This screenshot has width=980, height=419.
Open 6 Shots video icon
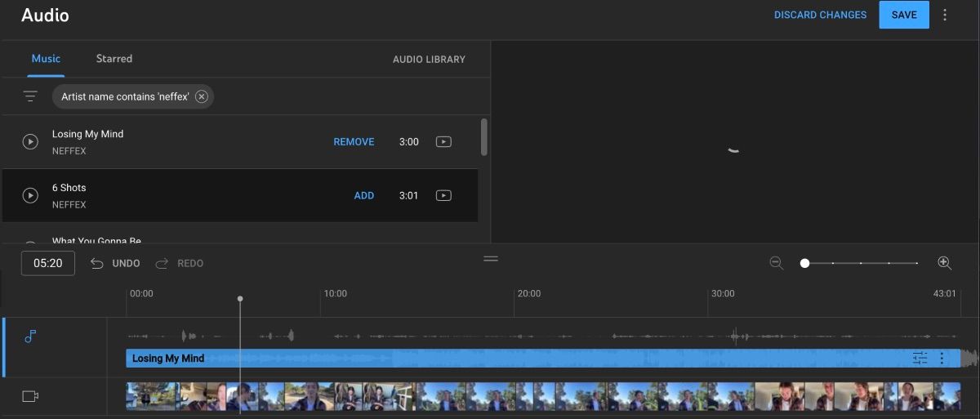443,195
